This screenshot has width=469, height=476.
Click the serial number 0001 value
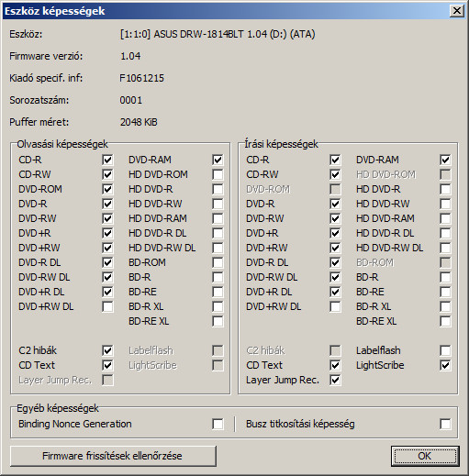(131, 100)
